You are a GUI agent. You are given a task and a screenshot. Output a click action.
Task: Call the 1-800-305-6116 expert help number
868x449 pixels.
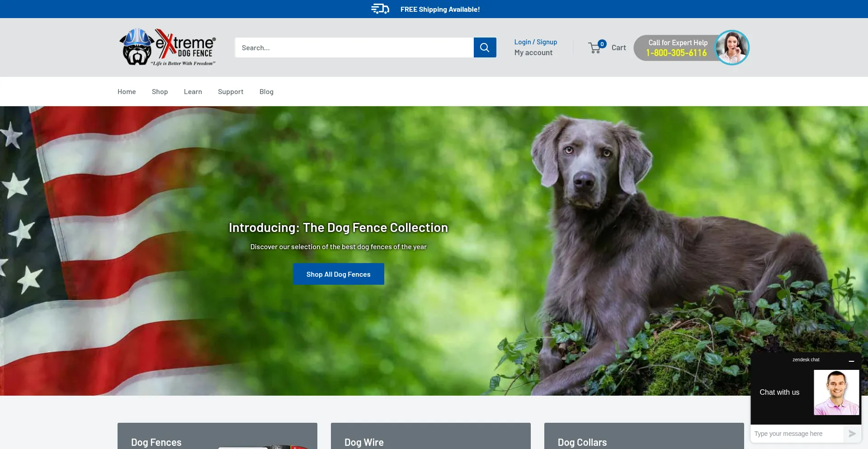676,53
